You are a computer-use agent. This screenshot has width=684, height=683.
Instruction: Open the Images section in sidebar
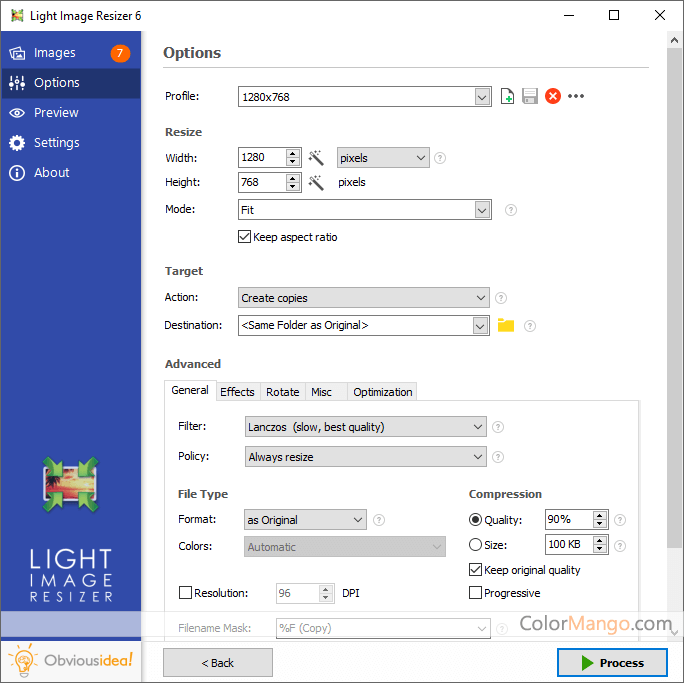click(x=71, y=53)
